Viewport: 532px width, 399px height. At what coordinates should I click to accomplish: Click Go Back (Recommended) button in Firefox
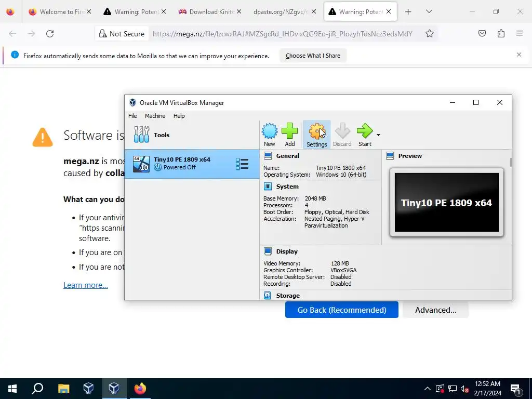342,310
